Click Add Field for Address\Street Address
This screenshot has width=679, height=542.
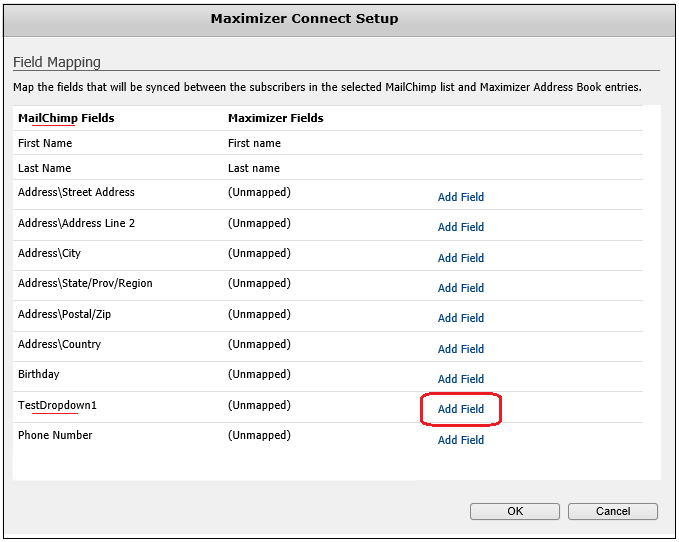click(461, 197)
